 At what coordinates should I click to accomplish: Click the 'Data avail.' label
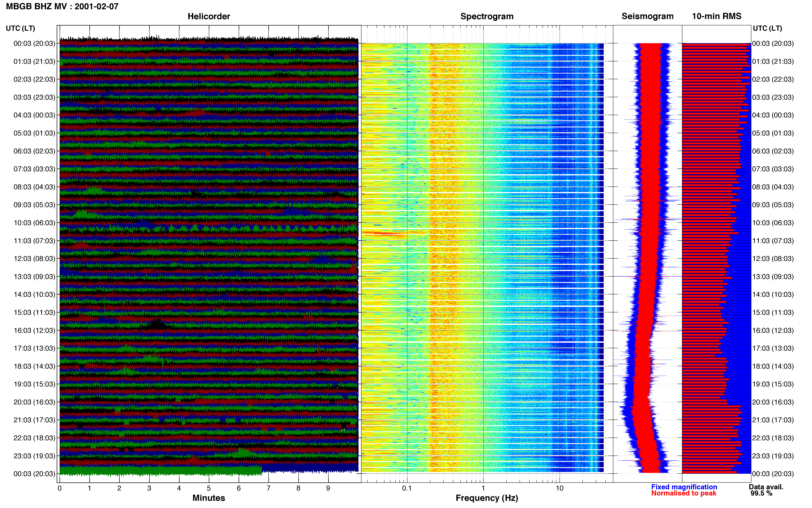766,487
